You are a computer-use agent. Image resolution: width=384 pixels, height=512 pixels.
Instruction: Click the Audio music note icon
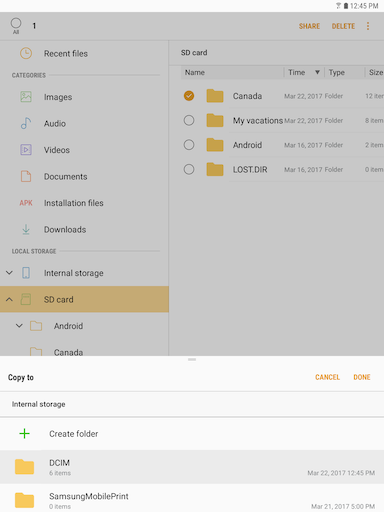26,123
